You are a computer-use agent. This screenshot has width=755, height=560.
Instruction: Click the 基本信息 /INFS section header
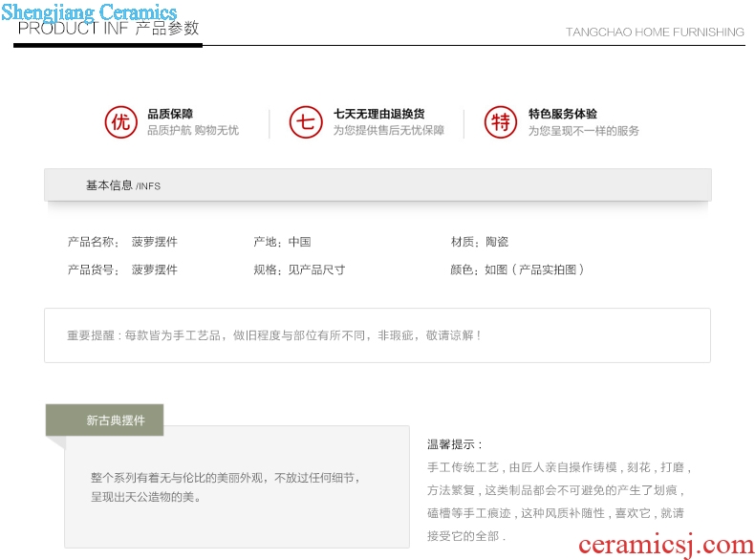(x=123, y=185)
